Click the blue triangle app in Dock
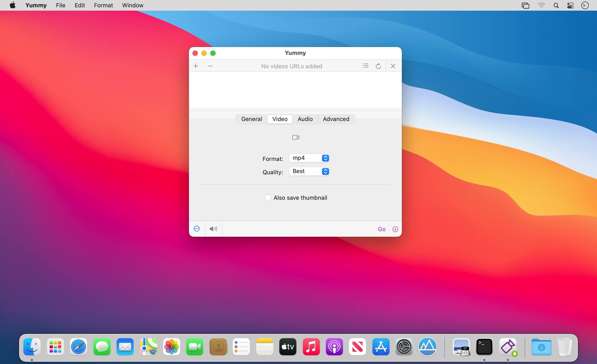This screenshot has height=364, width=597. [428, 346]
